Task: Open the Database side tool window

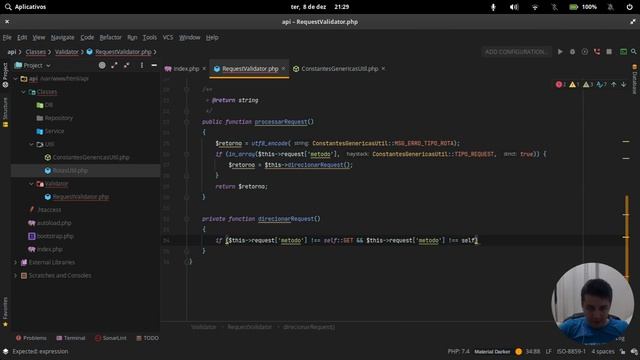Action: click(x=634, y=79)
